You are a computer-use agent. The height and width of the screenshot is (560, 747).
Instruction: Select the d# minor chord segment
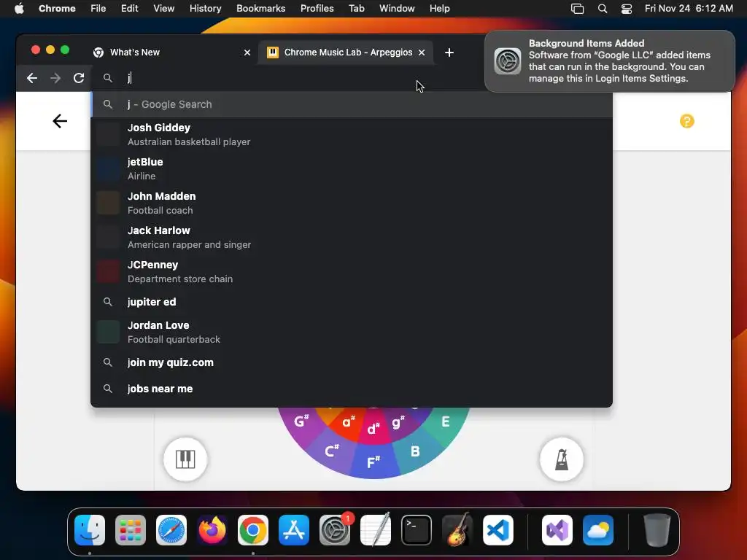pyautogui.click(x=373, y=428)
